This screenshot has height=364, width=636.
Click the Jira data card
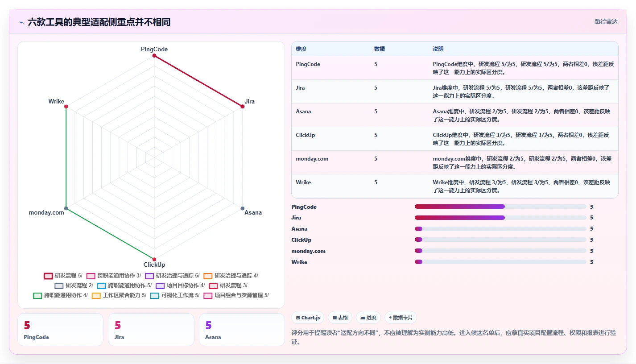[151, 330]
